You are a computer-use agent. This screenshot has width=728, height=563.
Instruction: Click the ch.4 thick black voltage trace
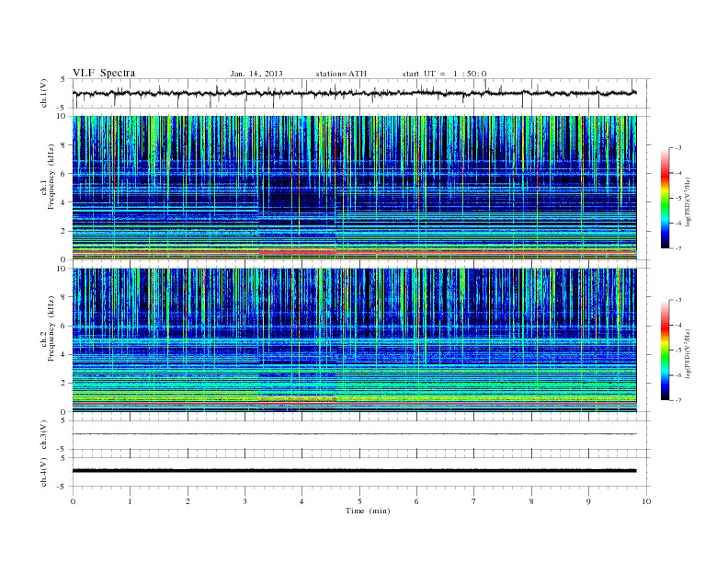(x=355, y=471)
